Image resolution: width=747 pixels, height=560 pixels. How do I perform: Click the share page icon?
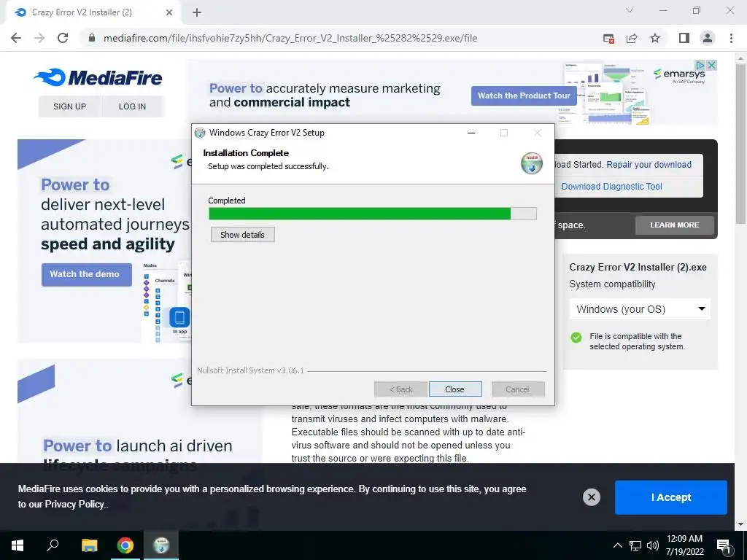tap(632, 39)
